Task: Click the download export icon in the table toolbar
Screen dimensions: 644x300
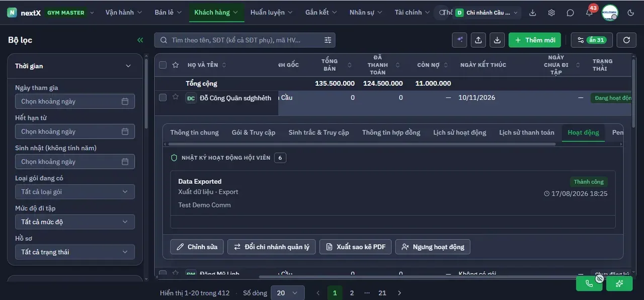Action: 497,40
